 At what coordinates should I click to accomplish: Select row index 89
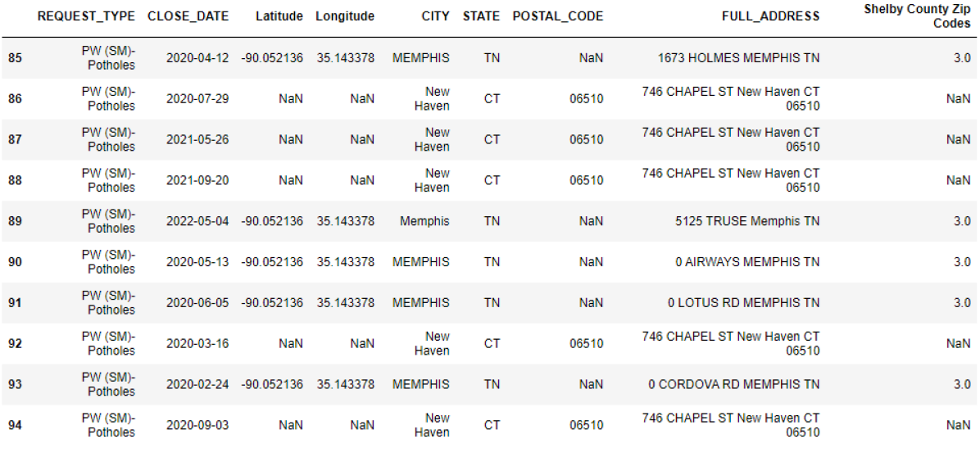(15, 221)
